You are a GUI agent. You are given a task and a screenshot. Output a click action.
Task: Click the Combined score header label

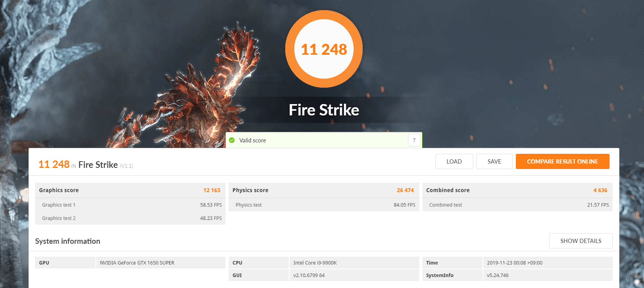point(448,190)
